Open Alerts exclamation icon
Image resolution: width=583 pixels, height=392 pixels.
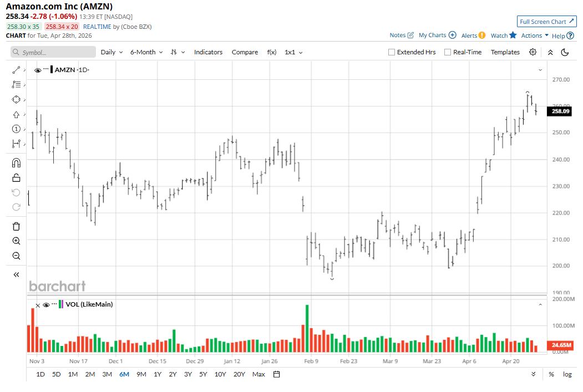482,35
